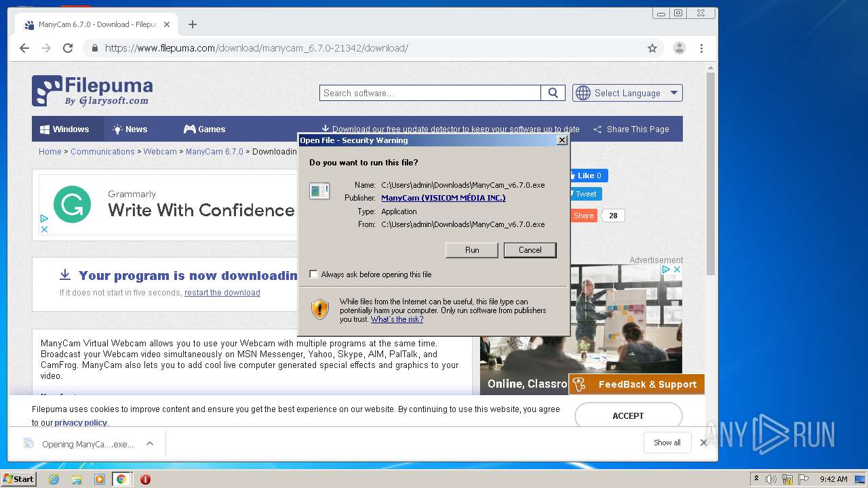Click the ManyCam 6.7.0 breadcrumb link
Image resolution: width=868 pixels, height=488 pixels.
click(214, 152)
